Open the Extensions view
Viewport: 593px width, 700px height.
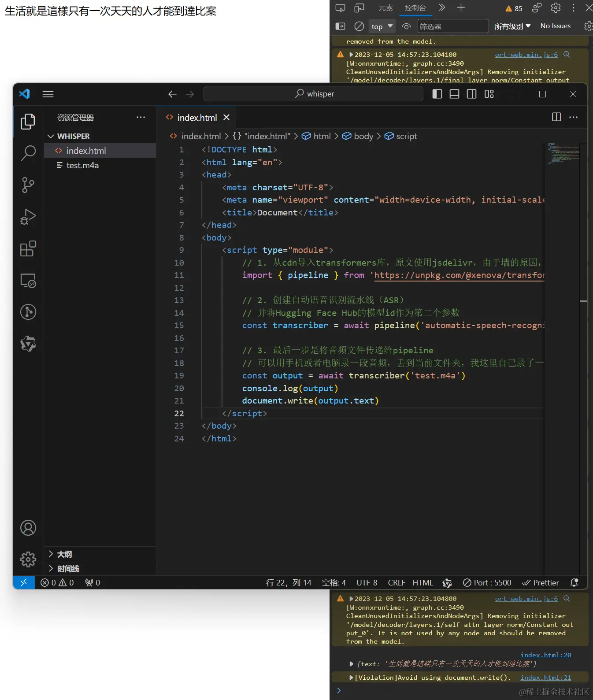28,248
